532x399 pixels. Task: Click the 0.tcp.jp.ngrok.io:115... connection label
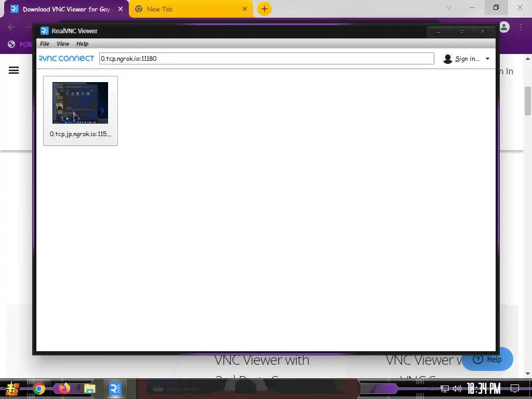[x=81, y=134]
